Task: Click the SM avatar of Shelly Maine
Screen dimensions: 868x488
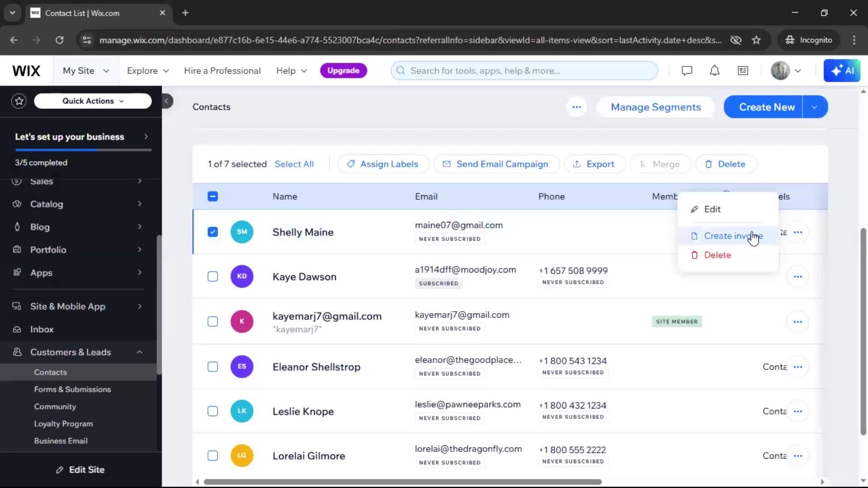Action: click(x=242, y=232)
